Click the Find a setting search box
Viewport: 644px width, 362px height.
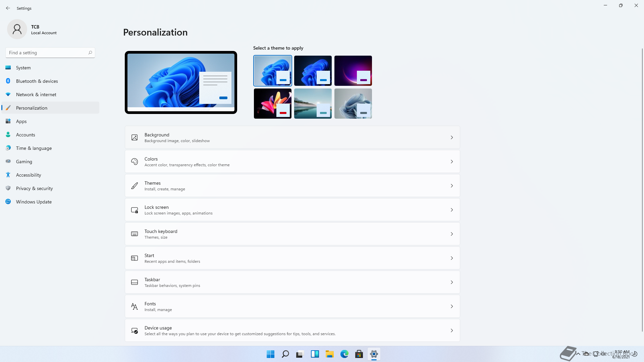click(x=50, y=53)
